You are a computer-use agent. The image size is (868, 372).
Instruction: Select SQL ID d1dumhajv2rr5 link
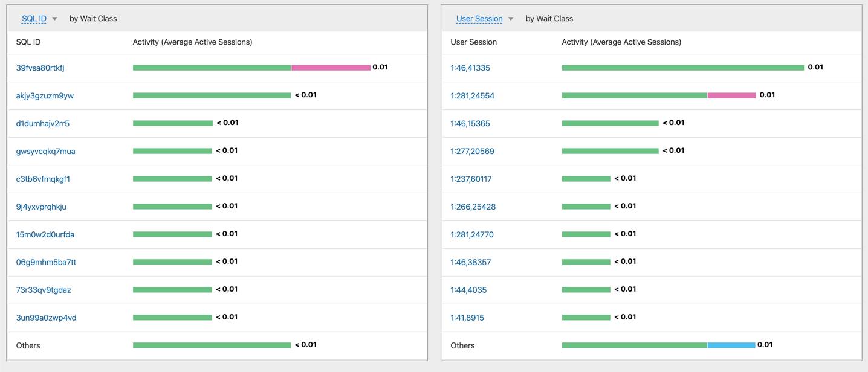(42, 124)
